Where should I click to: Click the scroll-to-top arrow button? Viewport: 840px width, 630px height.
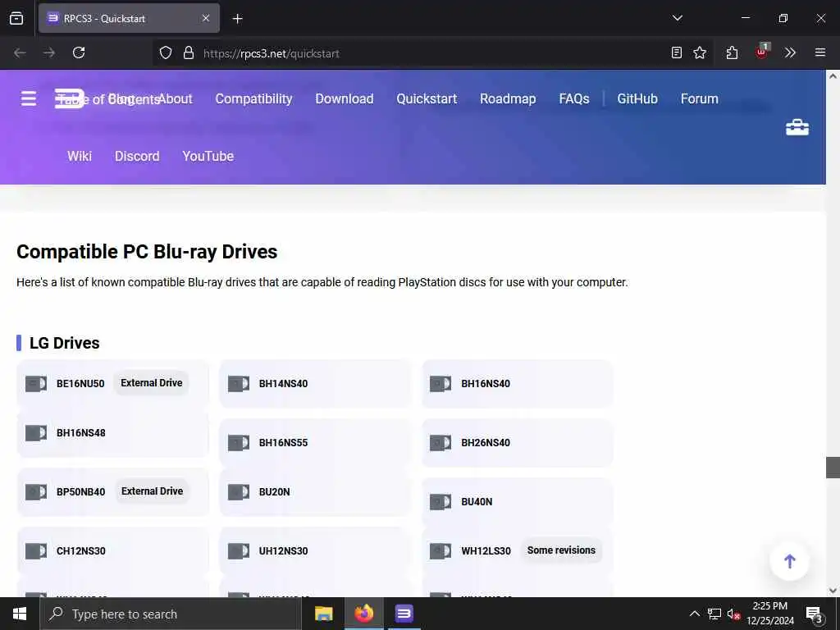pyautogui.click(x=789, y=561)
